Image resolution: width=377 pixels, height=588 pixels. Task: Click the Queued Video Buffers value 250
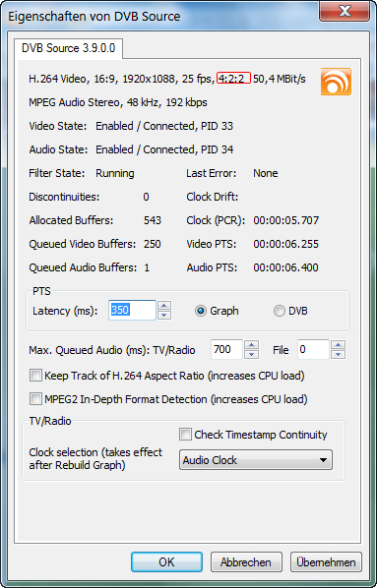click(152, 244)
